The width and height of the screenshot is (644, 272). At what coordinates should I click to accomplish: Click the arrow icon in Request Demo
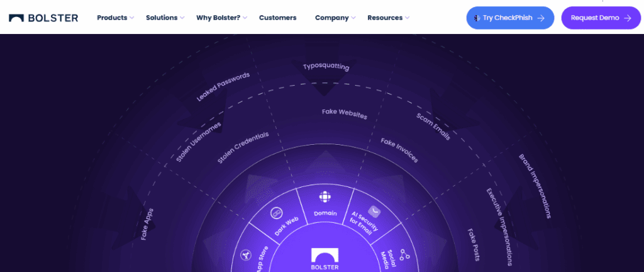[627, 18]
